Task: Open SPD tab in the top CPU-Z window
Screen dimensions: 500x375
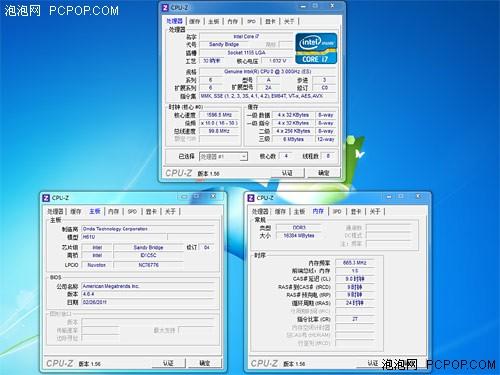Action: click(251, 21)
